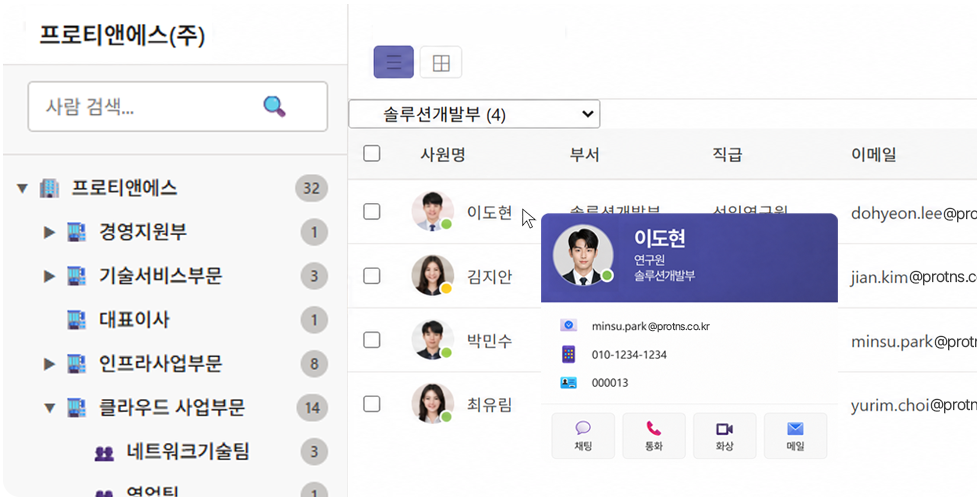Click the dohyeon.lee email cell
Viewport: 980px width, 500px height.
[x=913, y=213]
